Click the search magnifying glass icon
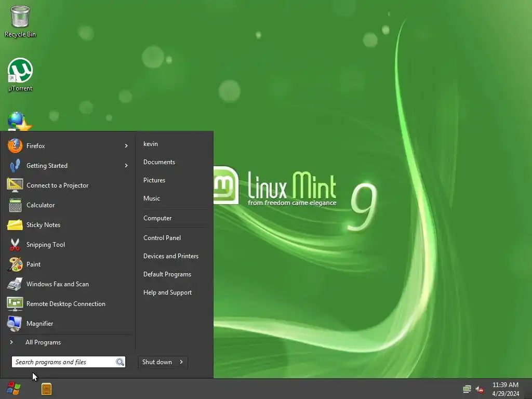Screen dimensions: 532x399 pos(120,362)
